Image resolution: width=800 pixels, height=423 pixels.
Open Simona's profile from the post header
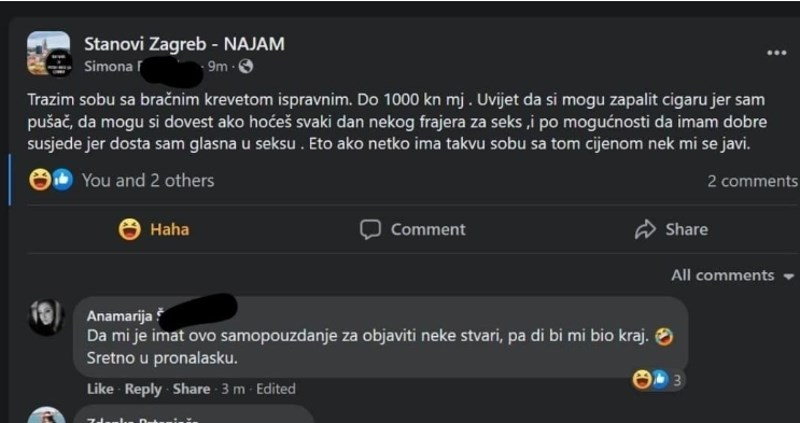[x=109, y=67]
